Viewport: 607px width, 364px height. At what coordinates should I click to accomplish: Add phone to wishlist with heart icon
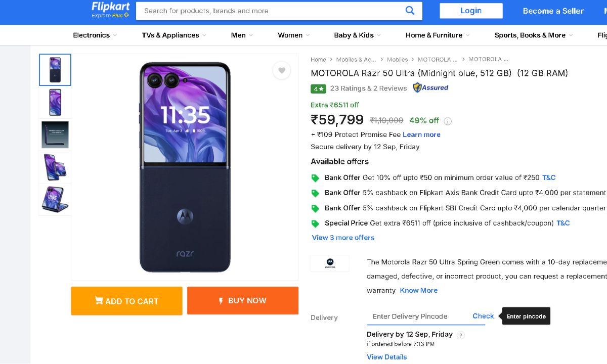pos(282,71)
